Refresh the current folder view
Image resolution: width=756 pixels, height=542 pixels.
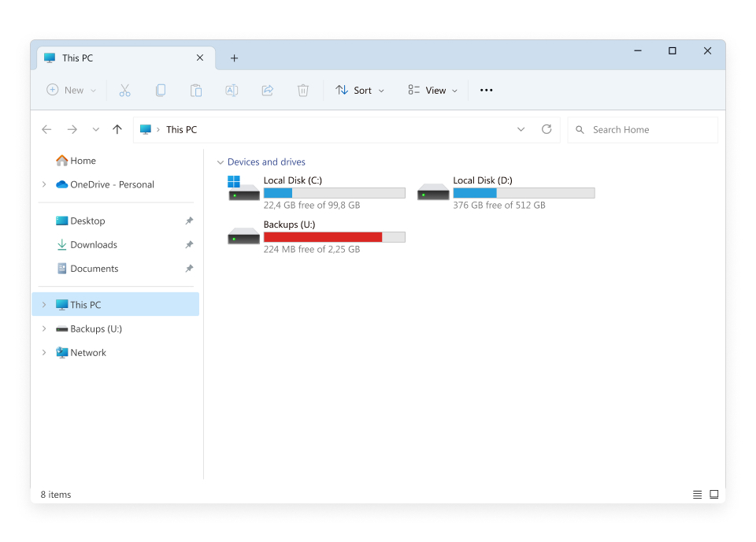coord(547,130)
